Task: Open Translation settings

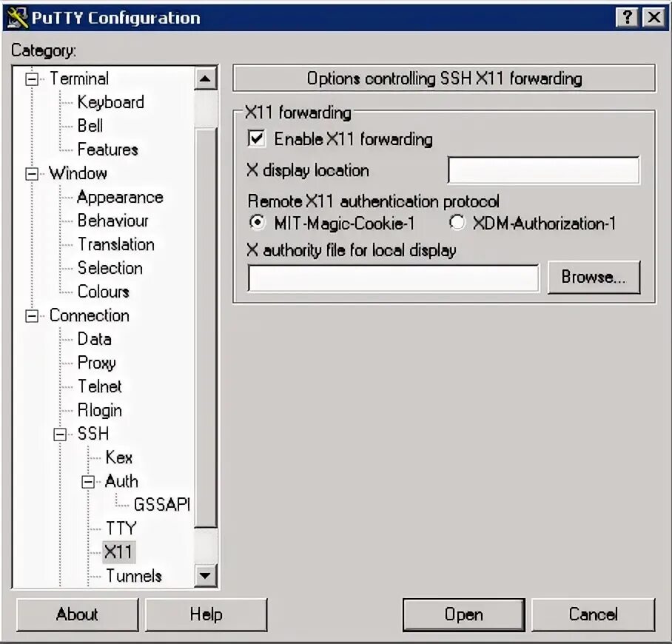Action: 116,244
